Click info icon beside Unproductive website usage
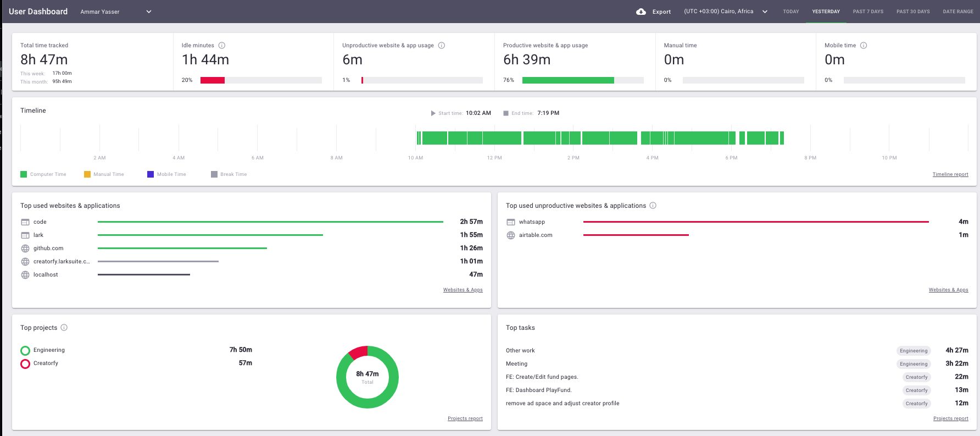This screenshot has height=436, width=980. point(442,46)
